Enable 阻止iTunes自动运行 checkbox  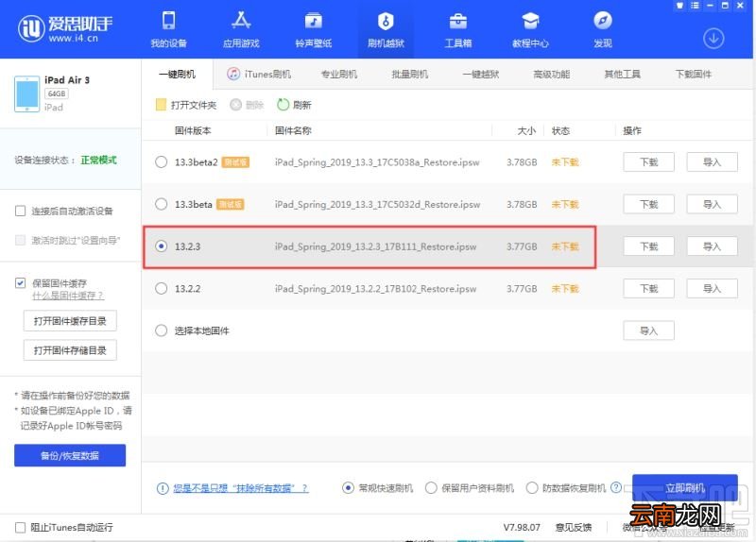tap(20, 528)
